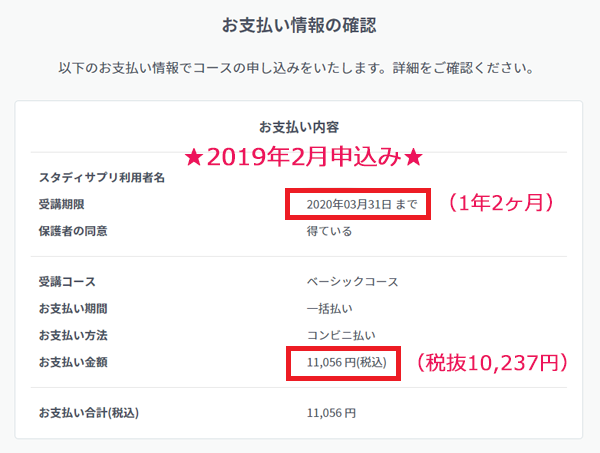Click the 11,056 円(税込) boxed amount
600x453 pixels.
click(347, 362)
